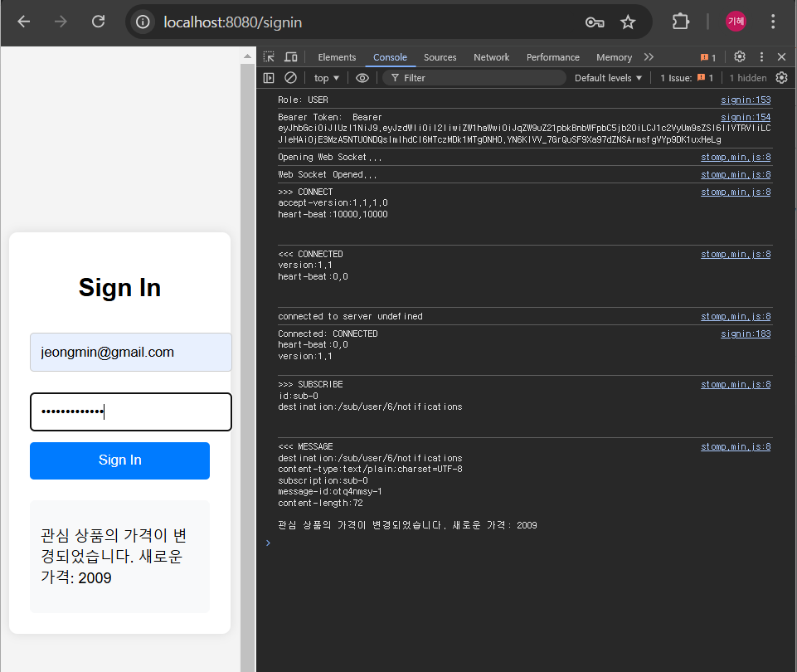Click the console Filter input
Image resolution: width=797 pixels, height=672 pixels.
(474, 78)
